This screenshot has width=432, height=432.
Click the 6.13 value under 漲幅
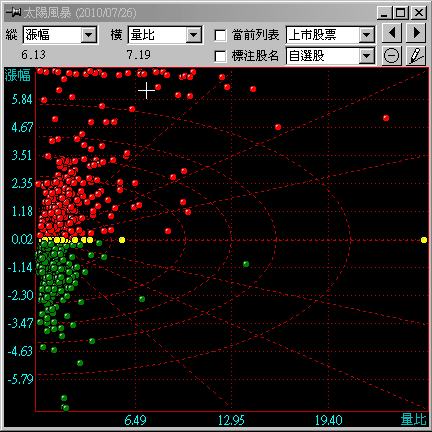[33, 55]
